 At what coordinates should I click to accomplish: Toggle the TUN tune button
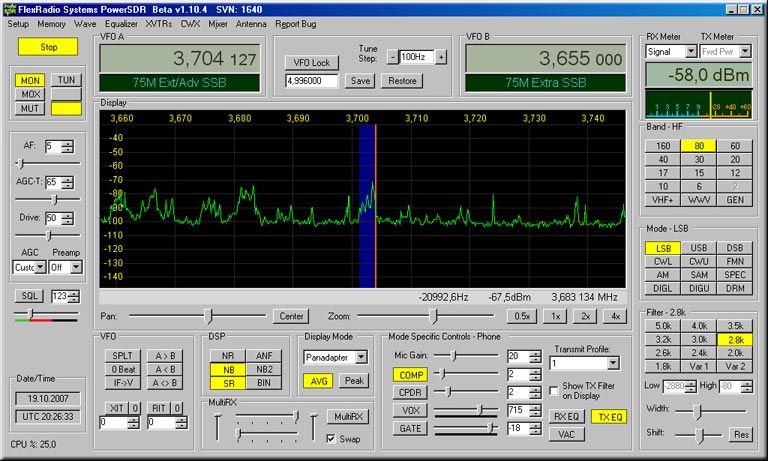tap(66, 80)
